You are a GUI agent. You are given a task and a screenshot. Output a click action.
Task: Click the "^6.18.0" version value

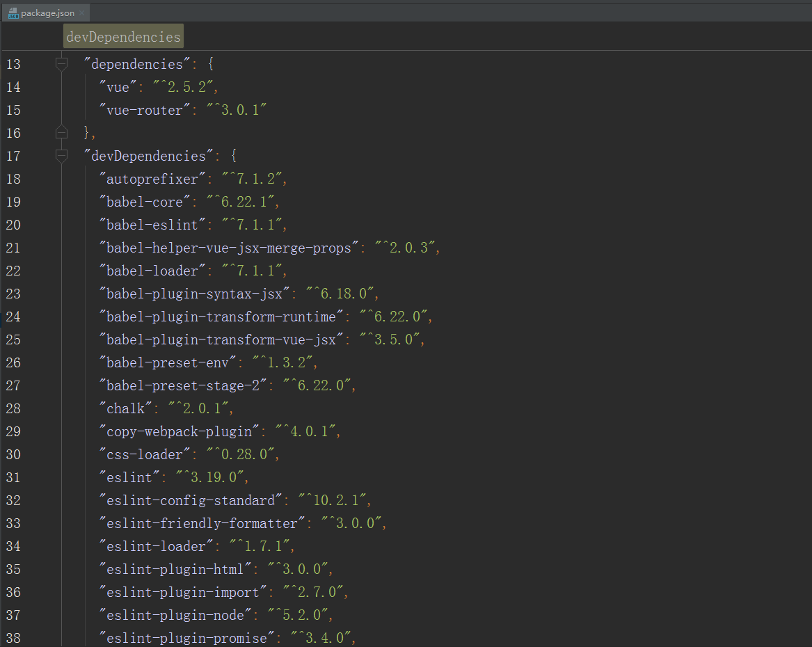click(x=340, y=294)
